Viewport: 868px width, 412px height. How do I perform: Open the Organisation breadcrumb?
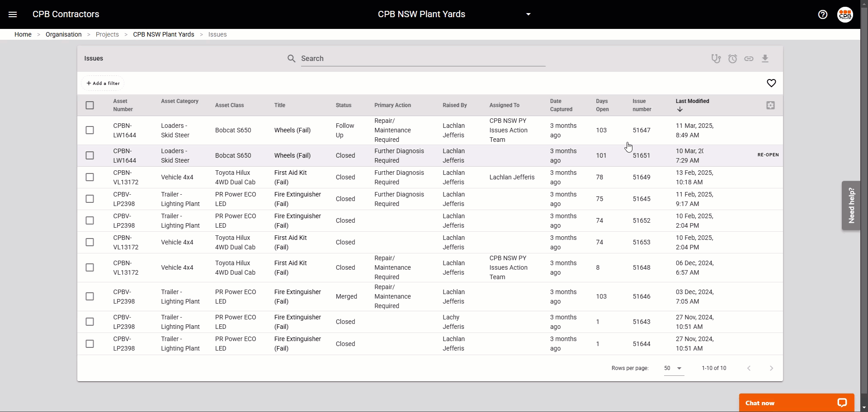point(64,34)
